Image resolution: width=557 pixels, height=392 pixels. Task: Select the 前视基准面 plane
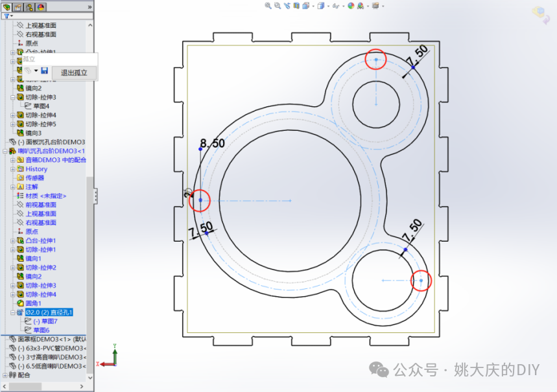(x=41, y=205)
